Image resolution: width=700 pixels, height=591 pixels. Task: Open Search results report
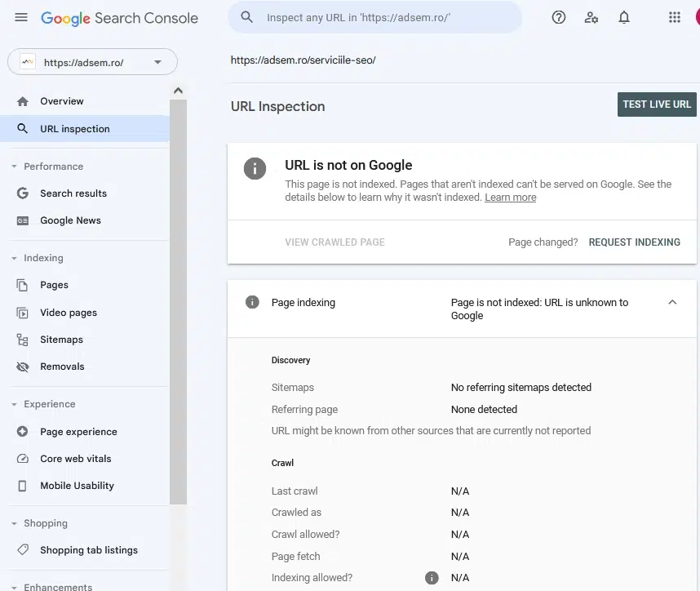73,193
